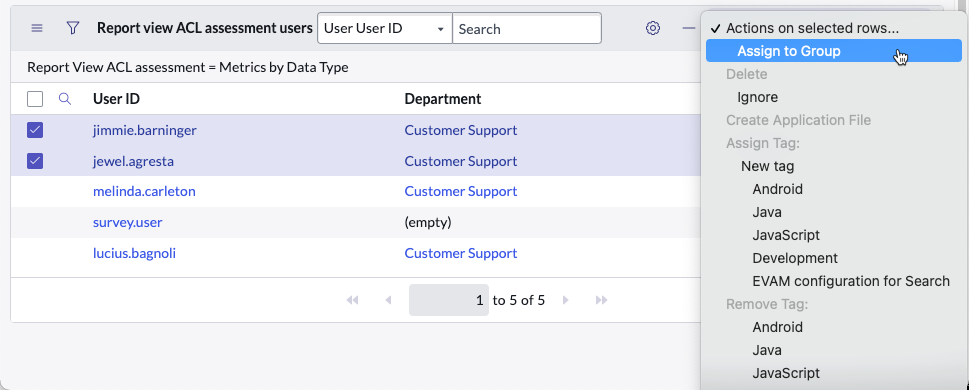
Task: Select Actions on selected rows... option
Action: tap(812, 28)
